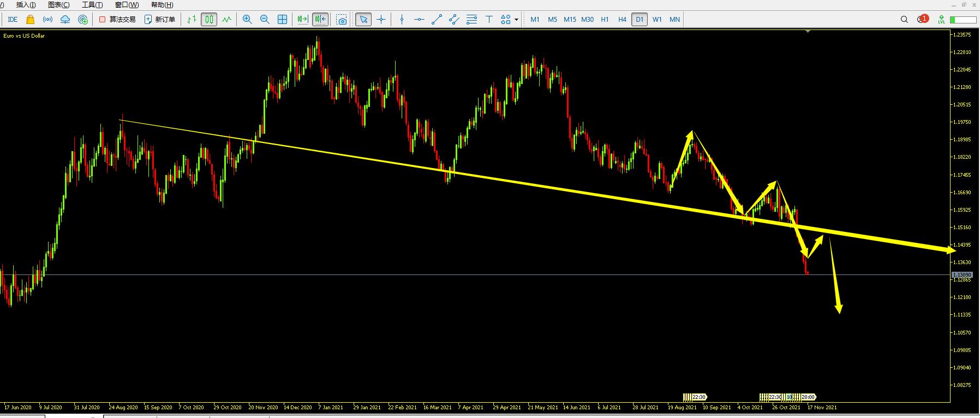Zoom out of the chart
Screen dimensions: 980x418
coord(265,20)
